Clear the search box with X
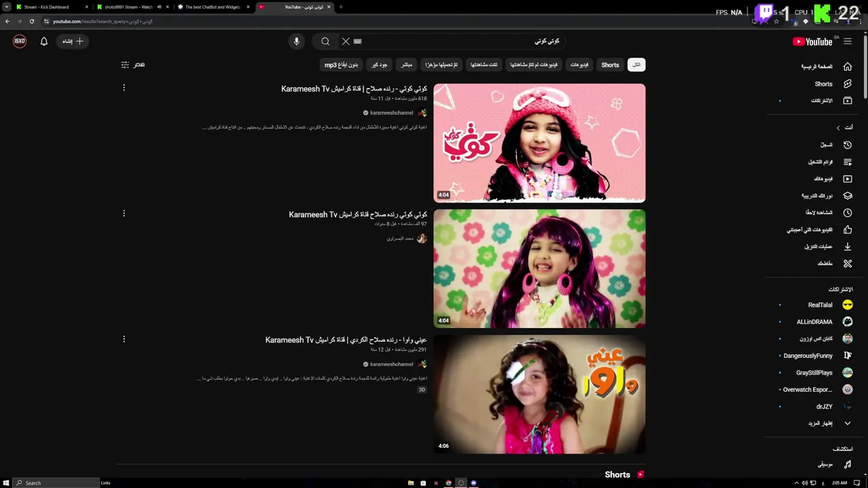 [x=346, y=41]
